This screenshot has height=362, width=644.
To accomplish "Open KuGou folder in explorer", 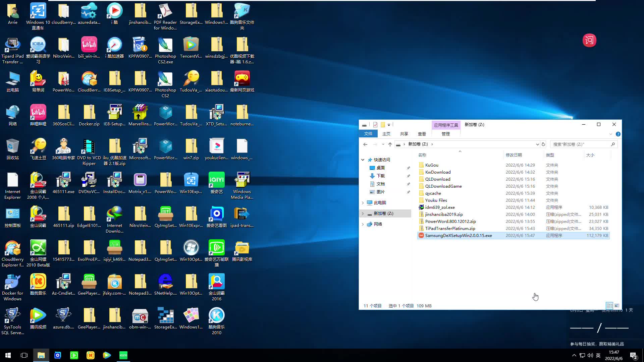I will tap(431, 165).
